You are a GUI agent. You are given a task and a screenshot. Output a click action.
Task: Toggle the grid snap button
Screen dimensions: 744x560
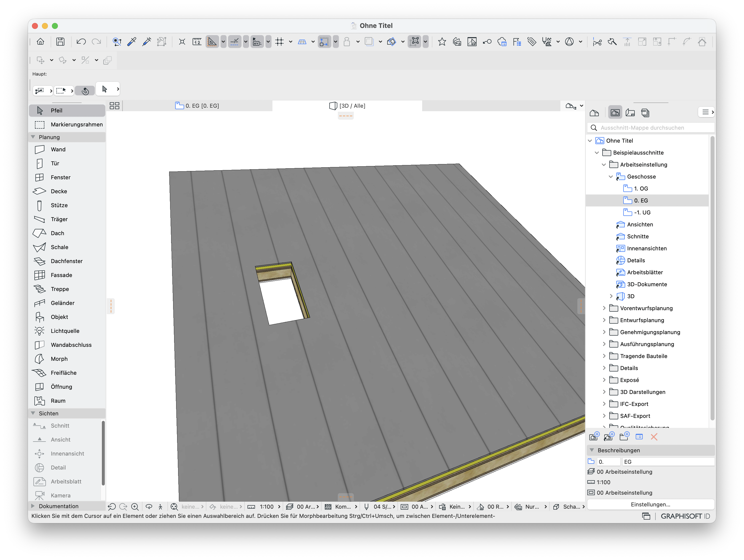(279, 42)
